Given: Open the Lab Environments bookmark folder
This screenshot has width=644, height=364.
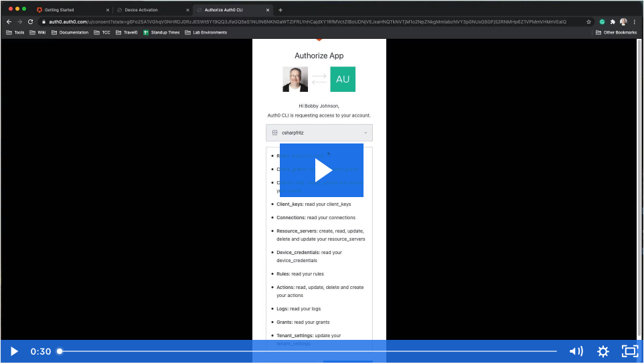Looking at the screenshot, I should click(x=206, y=32).
